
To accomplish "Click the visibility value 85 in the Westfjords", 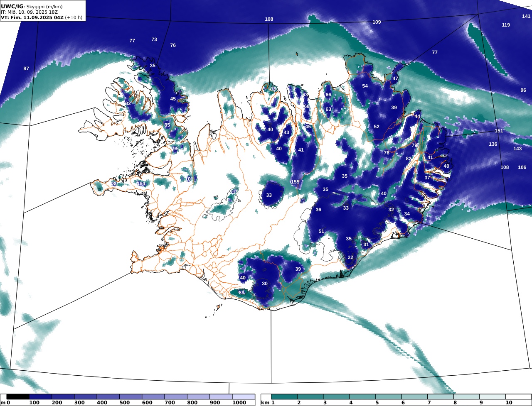I will pos(167,125).
